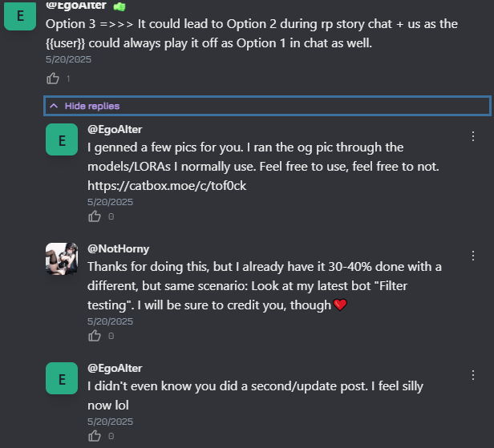The image size is (494, 448).
Task: Open @EgoAlter username on catbox reply
Action: [x=115, y=129]
